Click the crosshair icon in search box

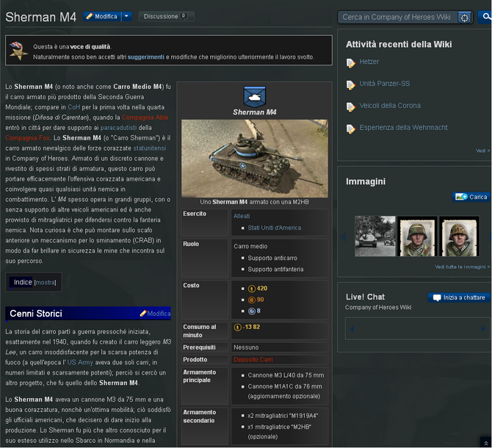[x=465, y=18]
